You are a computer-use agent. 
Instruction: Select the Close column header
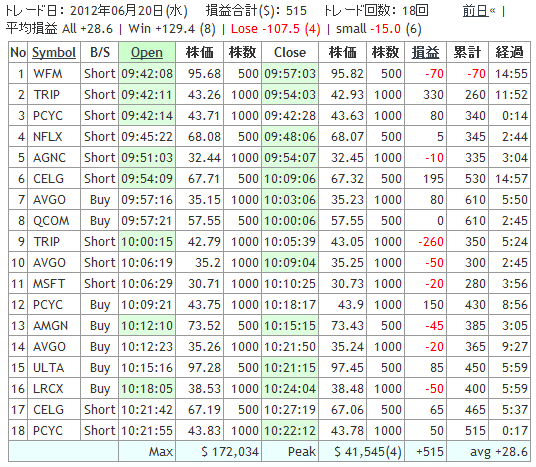pos(290,53)
